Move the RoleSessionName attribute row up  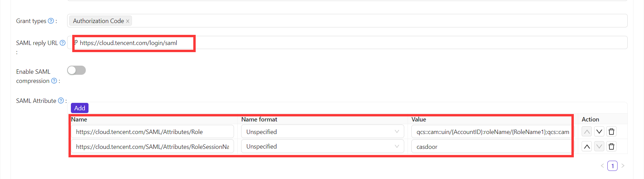587,147
